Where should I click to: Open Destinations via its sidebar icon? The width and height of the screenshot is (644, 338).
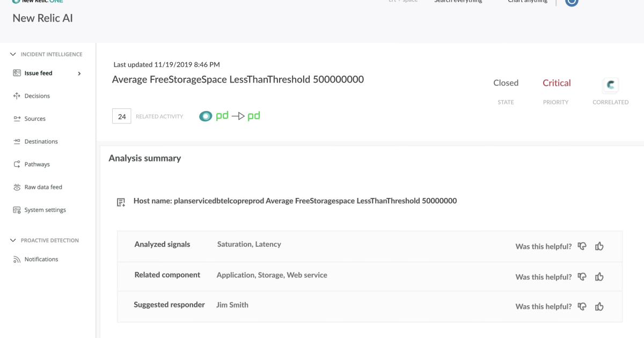coord(16,141)
